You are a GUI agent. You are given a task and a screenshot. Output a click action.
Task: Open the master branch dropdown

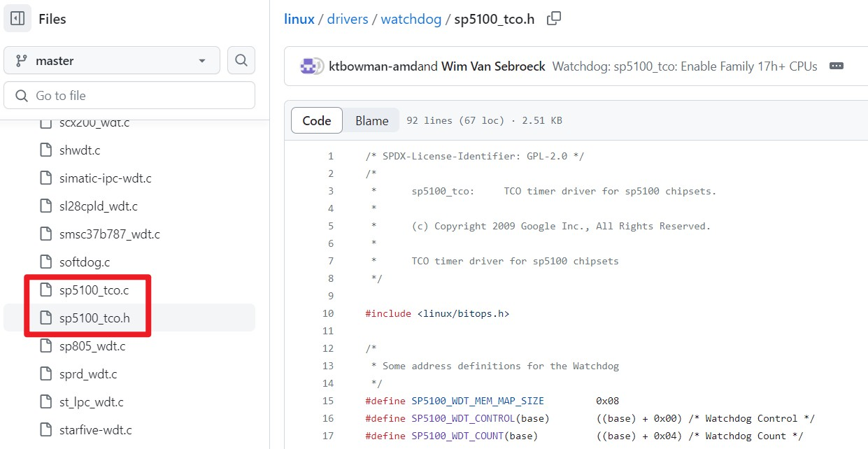[112, 61]
